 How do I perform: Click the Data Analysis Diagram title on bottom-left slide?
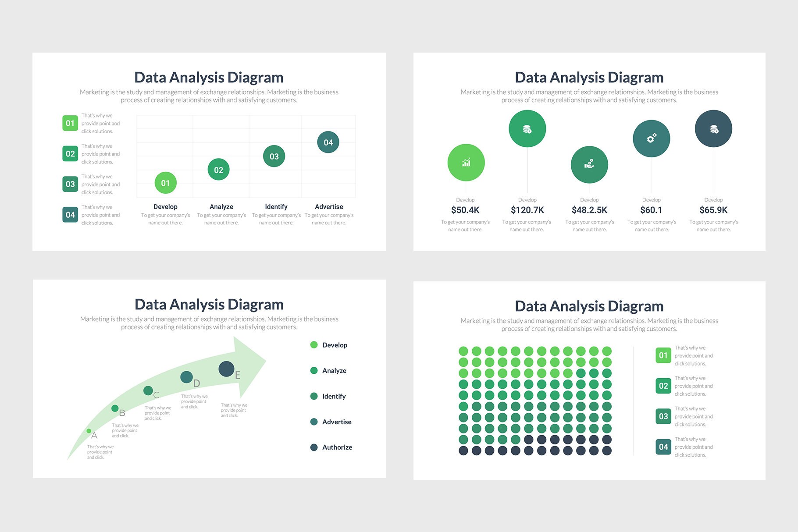(x=209, y=304)
